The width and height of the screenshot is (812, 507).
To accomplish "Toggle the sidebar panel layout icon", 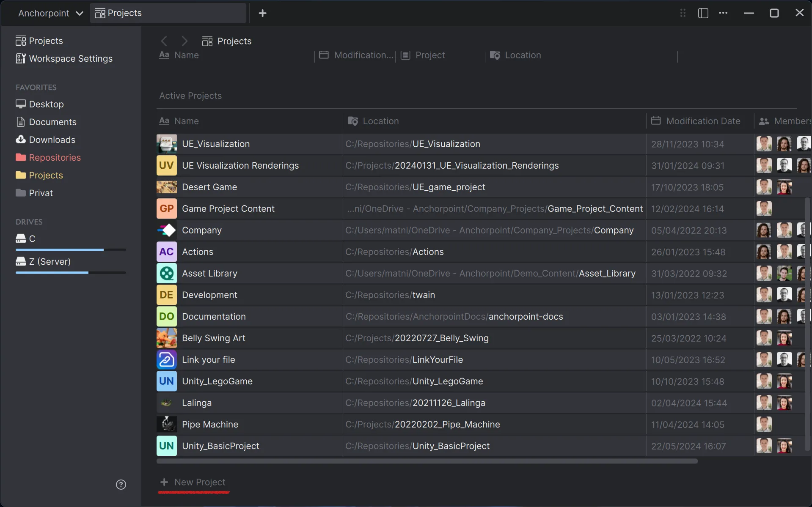I will coord(703,13).
